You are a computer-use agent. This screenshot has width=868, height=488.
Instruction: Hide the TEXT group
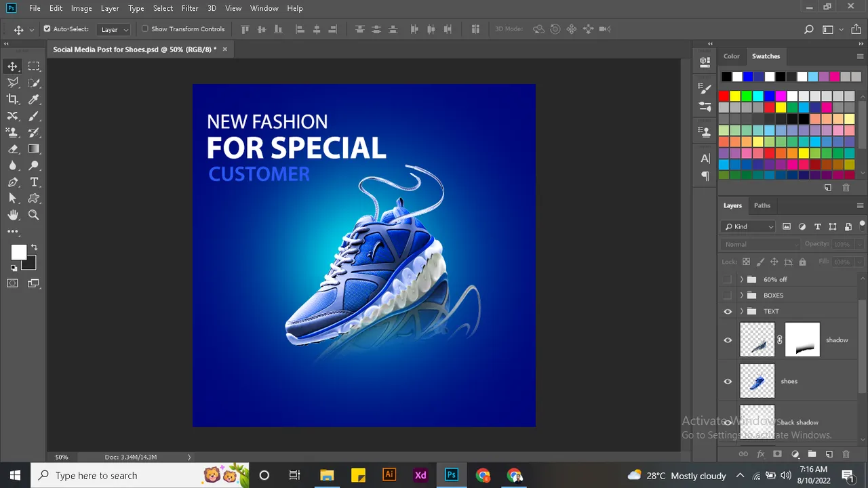point(728,312)
